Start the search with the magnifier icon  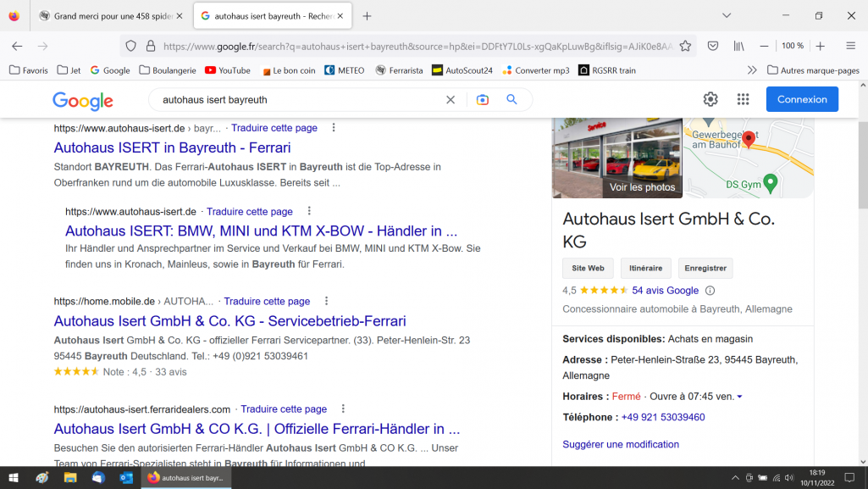point(511,99)
